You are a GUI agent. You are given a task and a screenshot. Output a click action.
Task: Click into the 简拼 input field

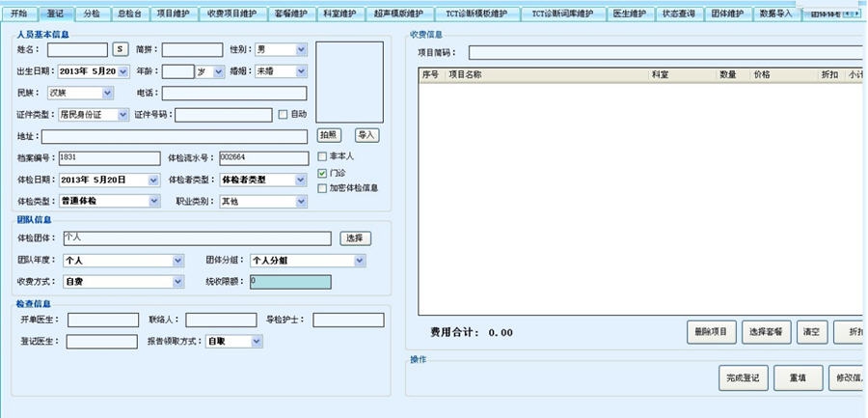pyautogui.click(x=192, y=50)
